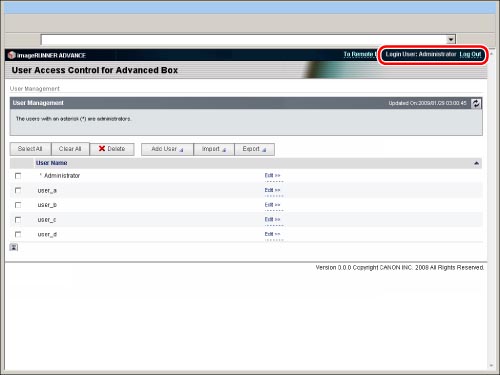Click the User Name sort arrow icon
500x375 pixels.
(x=476, y=163)
